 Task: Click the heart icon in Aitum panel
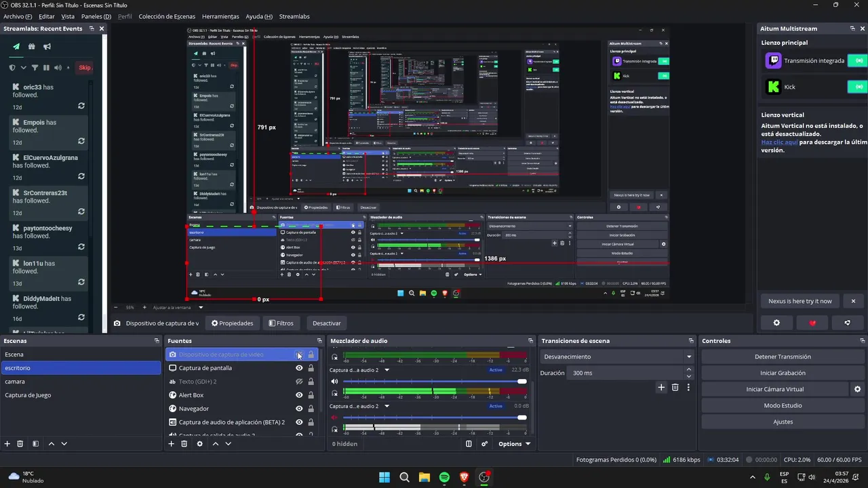(812, 323)
